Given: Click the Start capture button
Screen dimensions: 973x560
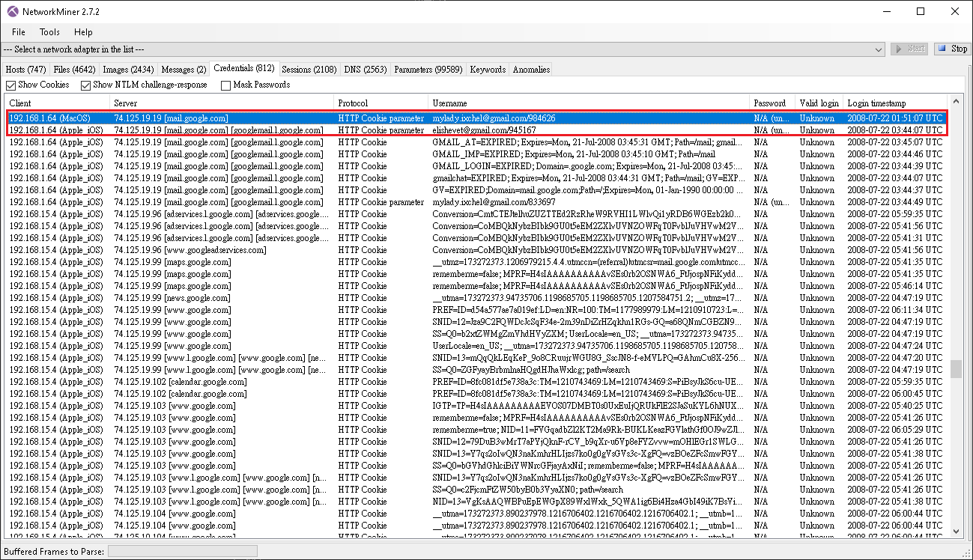Looking at the screenshot, I should tap(909, 49).
